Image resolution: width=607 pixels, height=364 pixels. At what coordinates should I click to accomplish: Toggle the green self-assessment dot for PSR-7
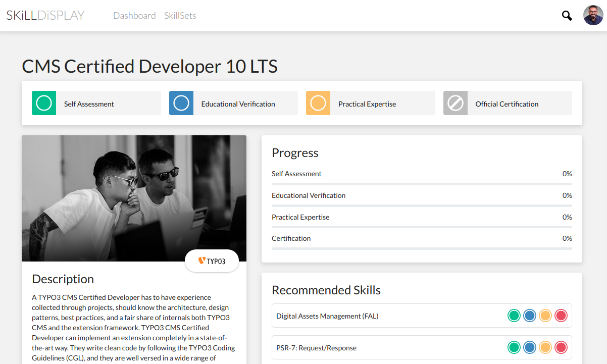(514, 347)
